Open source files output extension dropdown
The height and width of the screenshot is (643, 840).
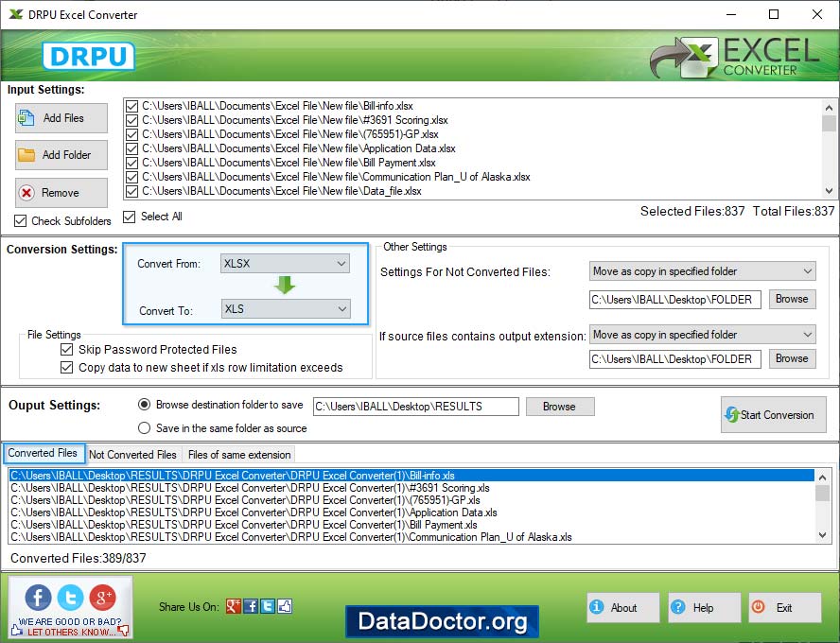pos(702,335)
